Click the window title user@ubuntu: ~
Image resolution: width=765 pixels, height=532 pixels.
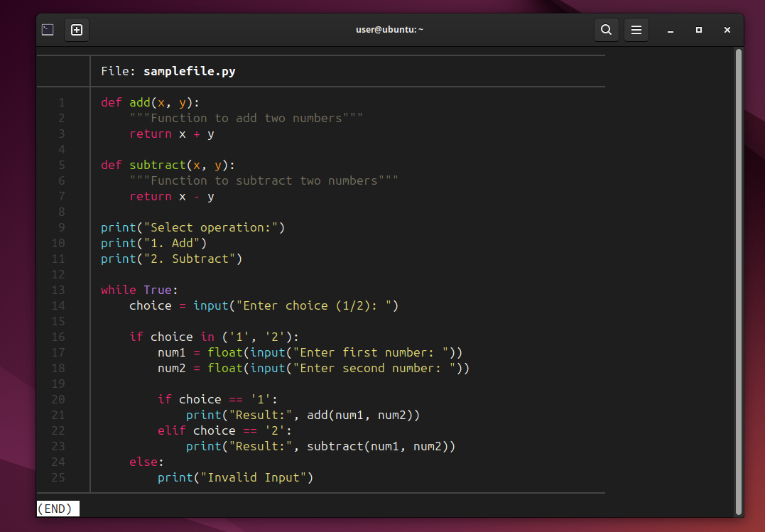point(389,29)
